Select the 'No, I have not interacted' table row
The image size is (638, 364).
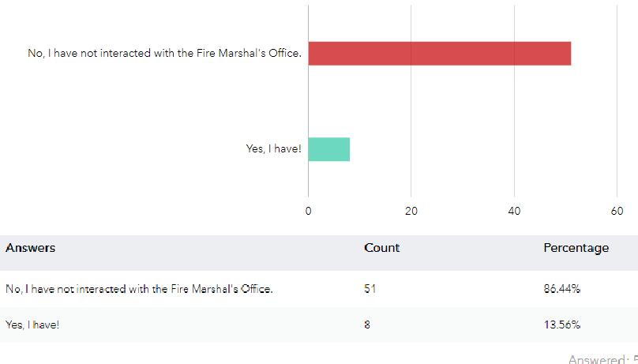pyautogui.click(x=139, y=289)
